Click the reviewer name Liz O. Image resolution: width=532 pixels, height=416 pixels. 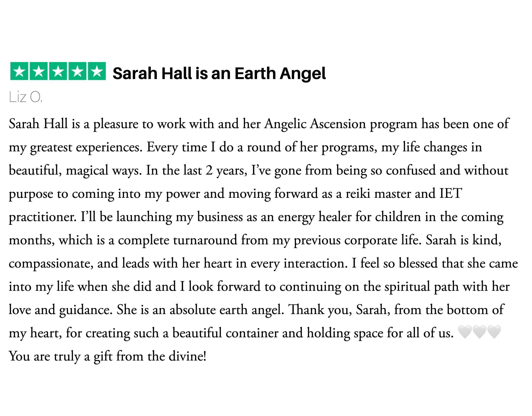pyautogui.click(x=26, y=97)
